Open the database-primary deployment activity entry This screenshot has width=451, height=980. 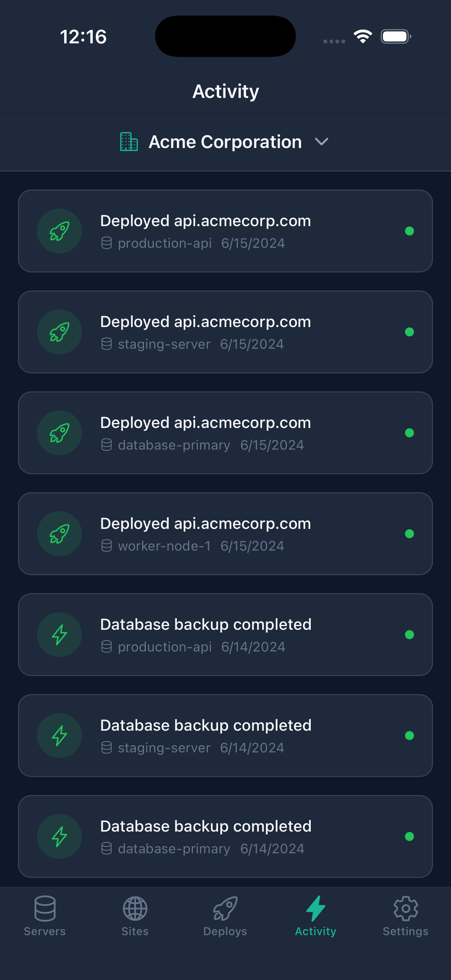pyautogui.click(x=225, y=433)
